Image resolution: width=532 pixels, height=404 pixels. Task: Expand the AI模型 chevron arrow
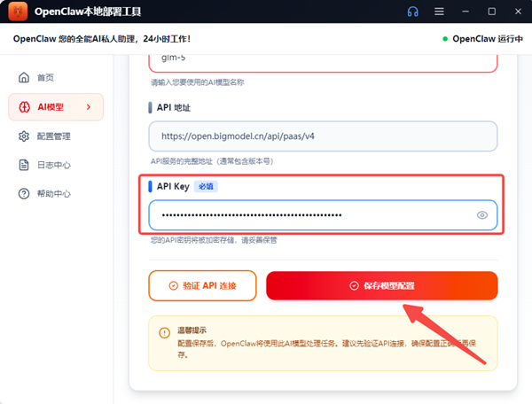[88, 107]
